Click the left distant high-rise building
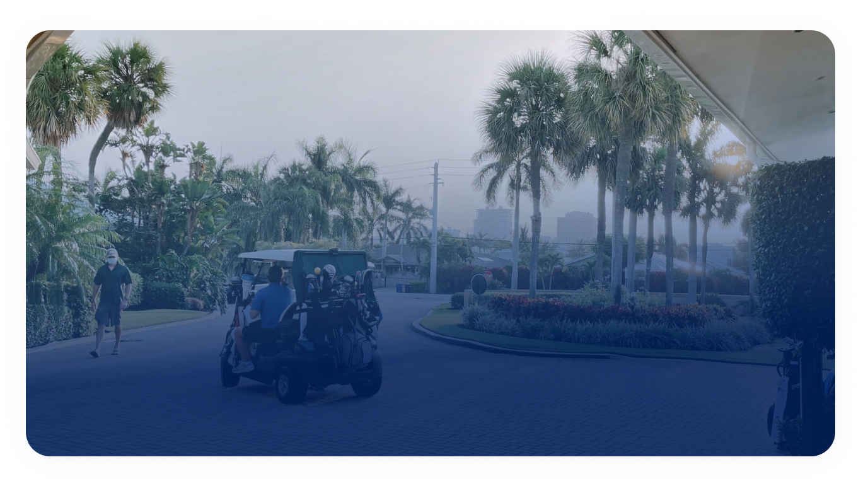 pyautogui.click(x=493, y=222)
